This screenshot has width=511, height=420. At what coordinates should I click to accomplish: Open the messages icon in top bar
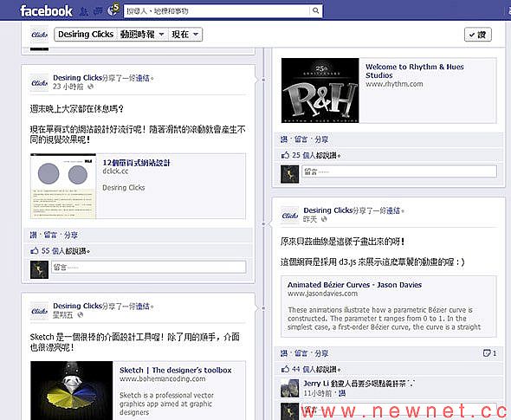[x=98, y=11]
